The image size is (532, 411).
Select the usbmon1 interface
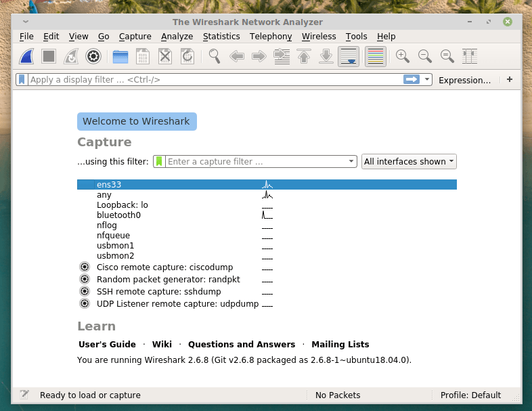(267, 246)
